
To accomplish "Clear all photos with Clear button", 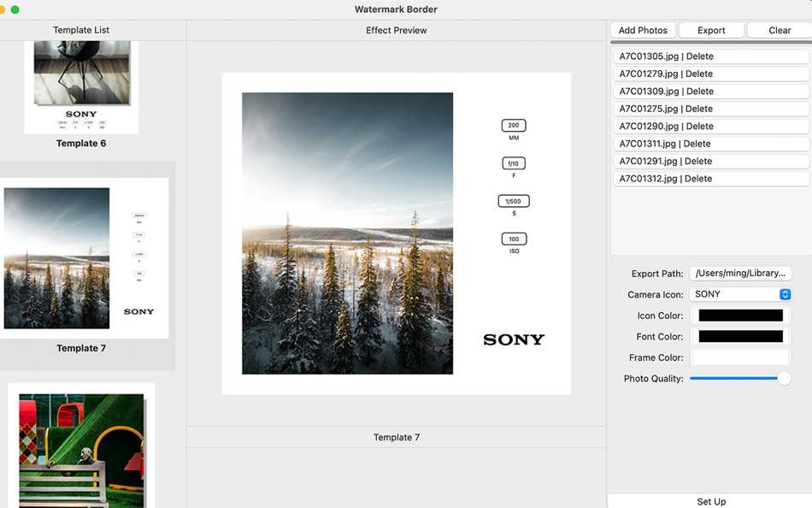I will pos(780,30).
